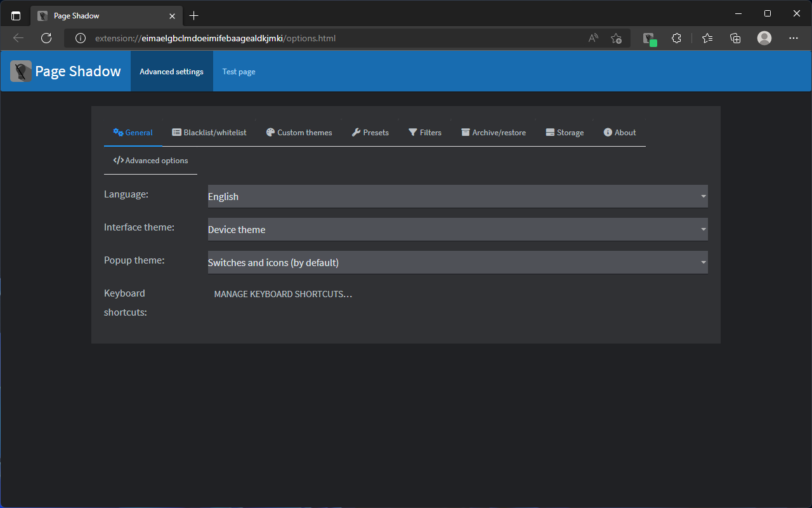Open the Archive/restore tab
Image resolution: width=812 pixels, height=508 pixels.
494,133
